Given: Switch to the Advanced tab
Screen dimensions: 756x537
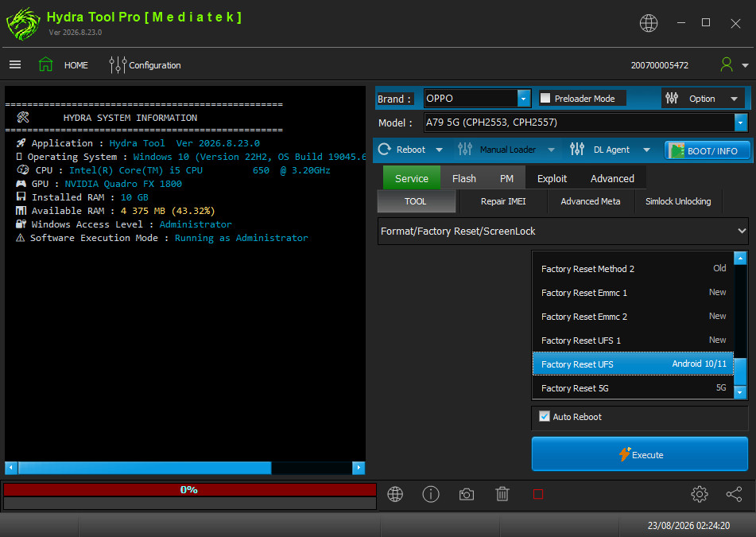Looking at the screenshot, I should pyautogui.click(x=612, y=178).
